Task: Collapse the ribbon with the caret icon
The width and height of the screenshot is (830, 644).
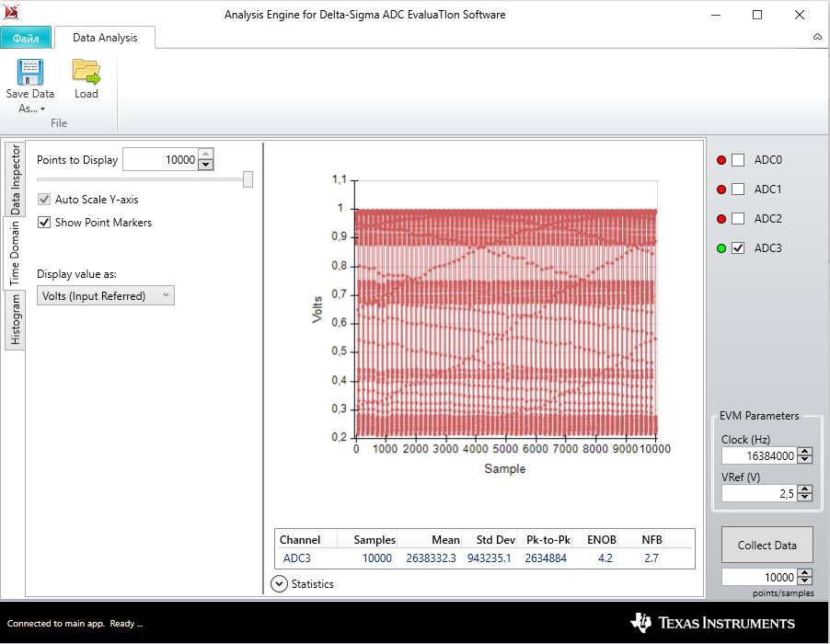Action: point(817,37)
